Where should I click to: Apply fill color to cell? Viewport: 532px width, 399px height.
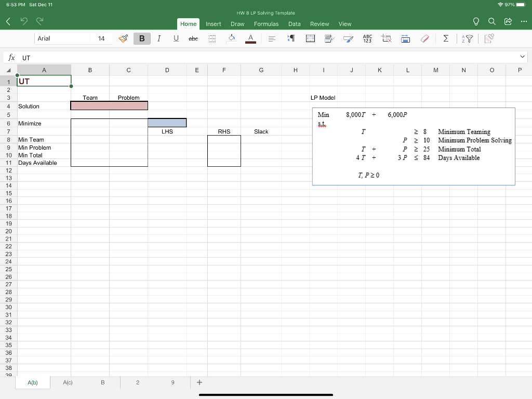[231, 38]
